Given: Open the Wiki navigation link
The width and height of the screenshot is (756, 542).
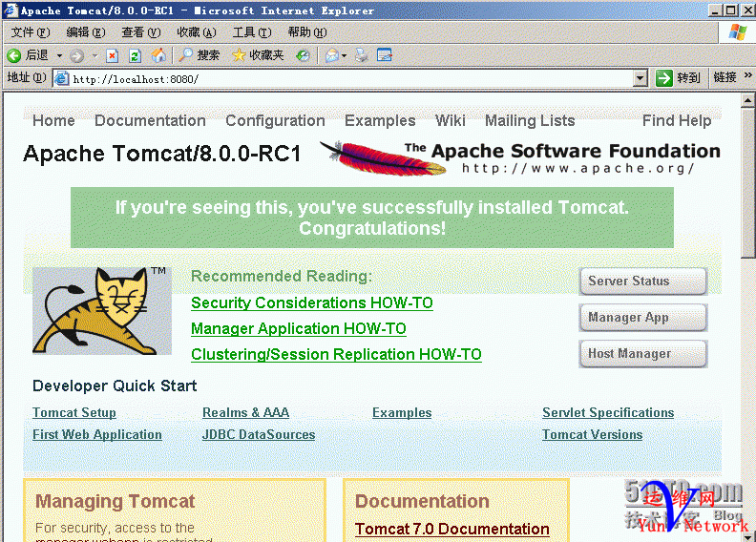Looking at the screenshot, I should [451, 120].
